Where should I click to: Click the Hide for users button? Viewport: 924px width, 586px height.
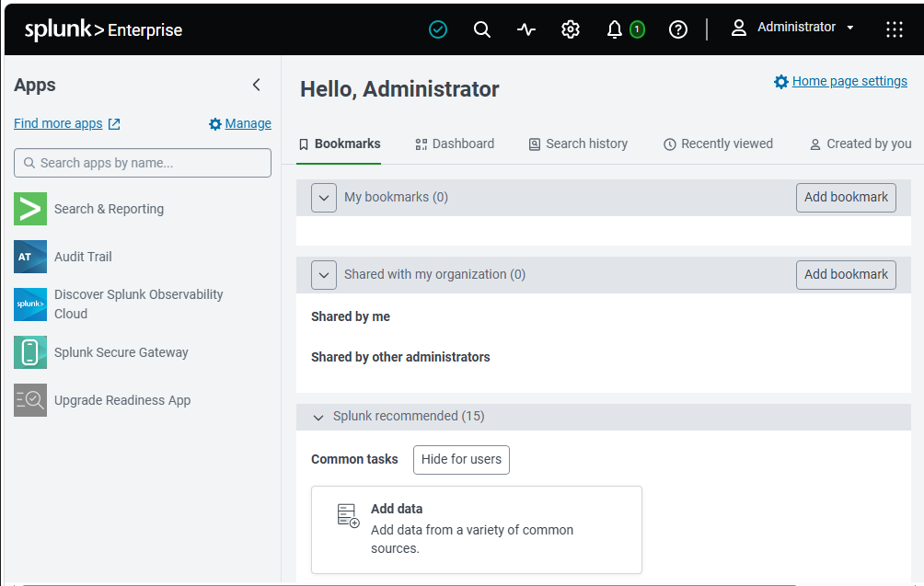point(461,459)
